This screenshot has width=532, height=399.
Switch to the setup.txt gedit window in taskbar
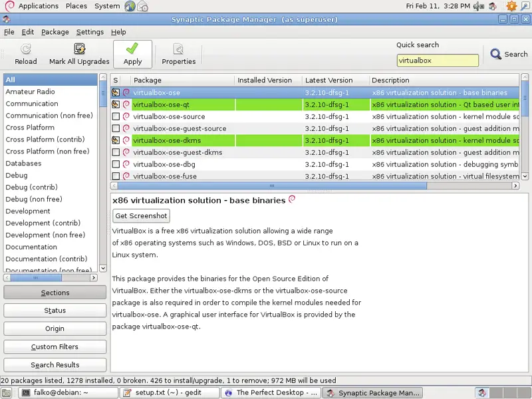click(x=170, y=392)
